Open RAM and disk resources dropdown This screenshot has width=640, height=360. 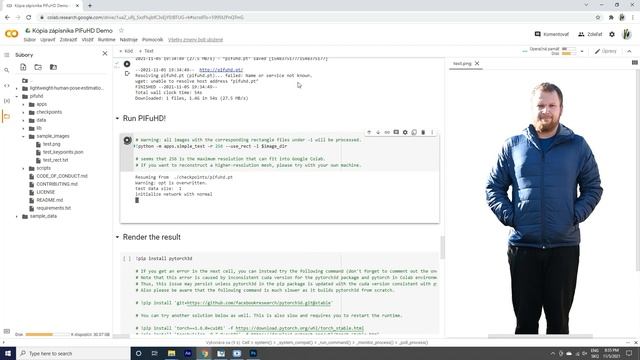[582, 51]
